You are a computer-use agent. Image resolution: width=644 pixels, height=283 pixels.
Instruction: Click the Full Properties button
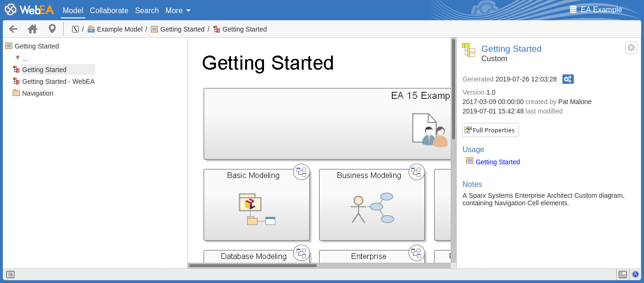coord(490,130)
